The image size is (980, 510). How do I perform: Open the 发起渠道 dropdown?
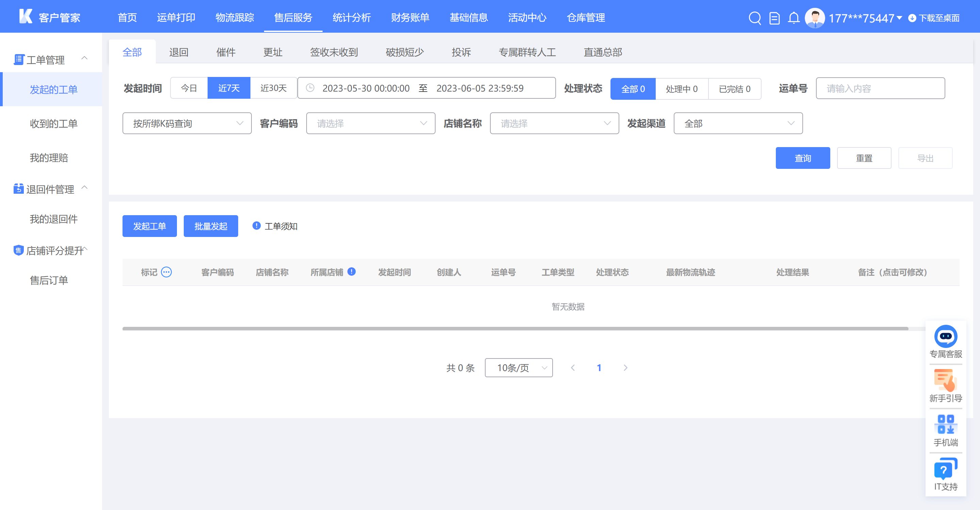click(x=738, y=123)
